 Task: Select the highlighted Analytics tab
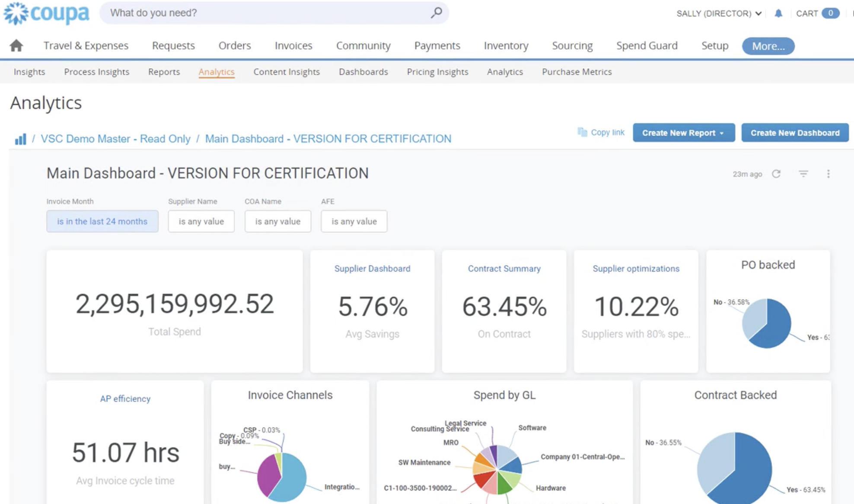(217, 72)
